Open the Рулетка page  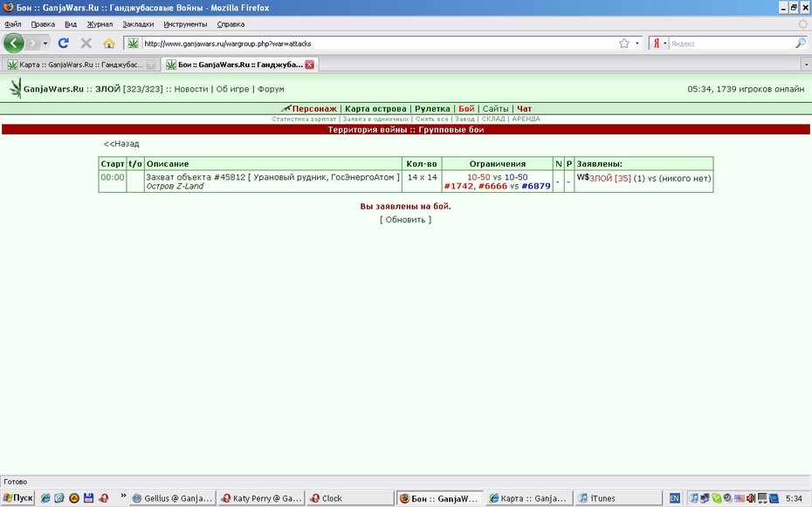point(432,108)
